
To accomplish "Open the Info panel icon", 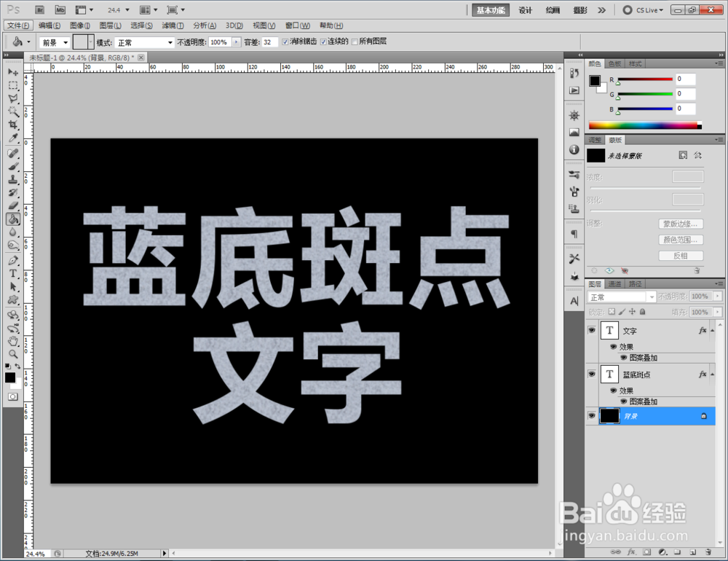I will 574,149.
